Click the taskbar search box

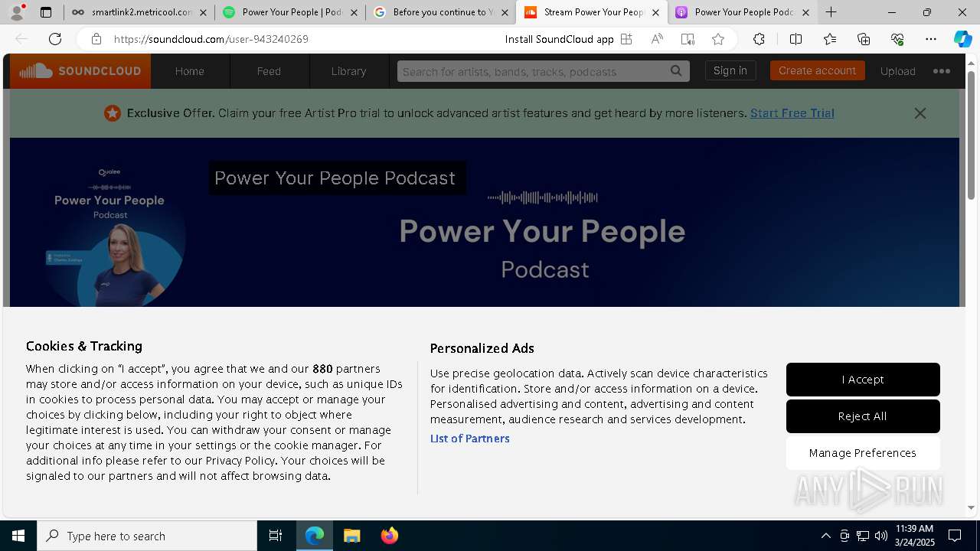coord(147,536)
